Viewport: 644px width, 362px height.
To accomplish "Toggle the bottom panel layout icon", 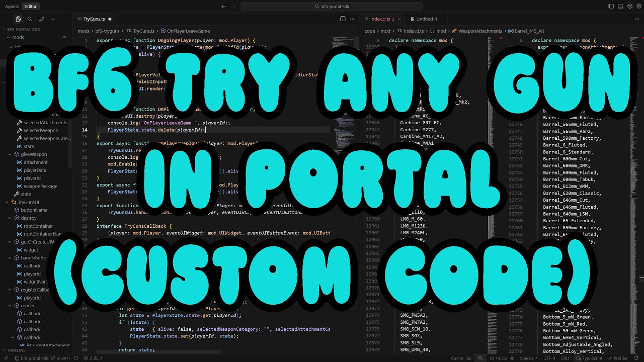I will pyautogui.click(x=620, y=7).
